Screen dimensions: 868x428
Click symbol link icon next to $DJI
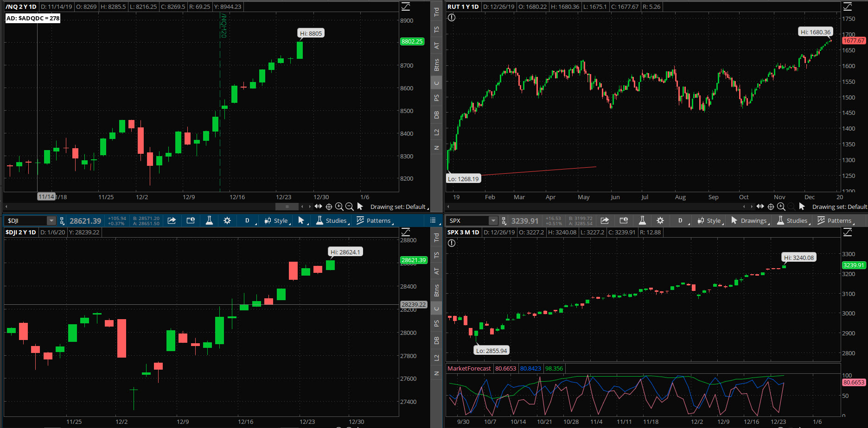click(x=62, y=221)
